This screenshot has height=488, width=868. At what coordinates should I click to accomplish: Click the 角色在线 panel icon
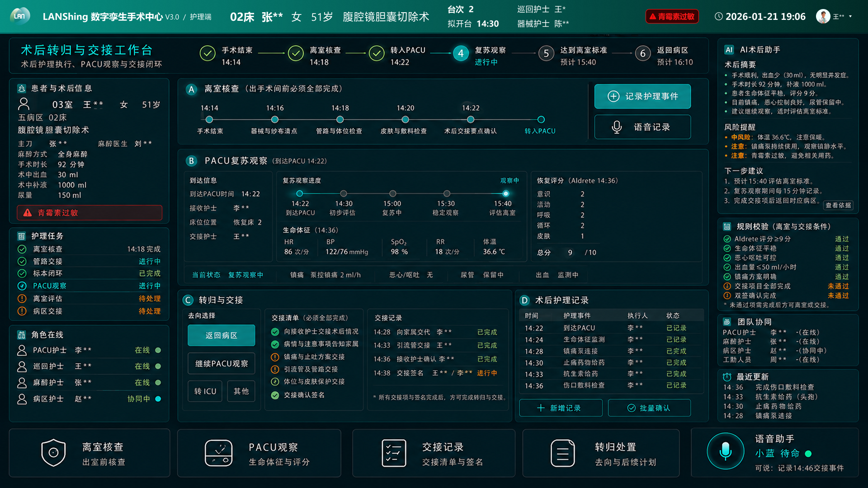(21, 335)
